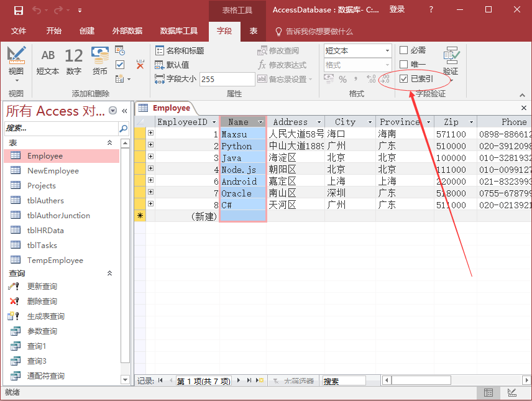Click the Delete field red X icon
This screenshot has width=532, height=401.
140,65
